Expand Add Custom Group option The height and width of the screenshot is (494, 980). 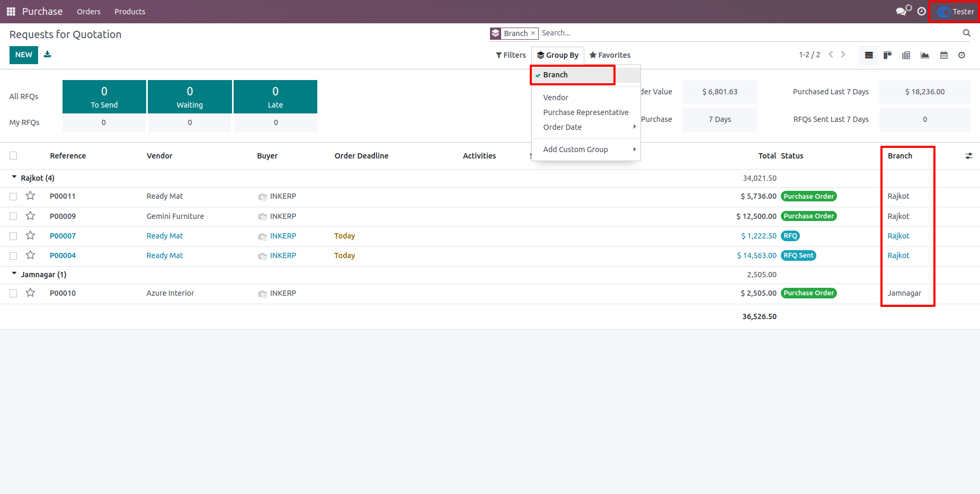[586, 149]
